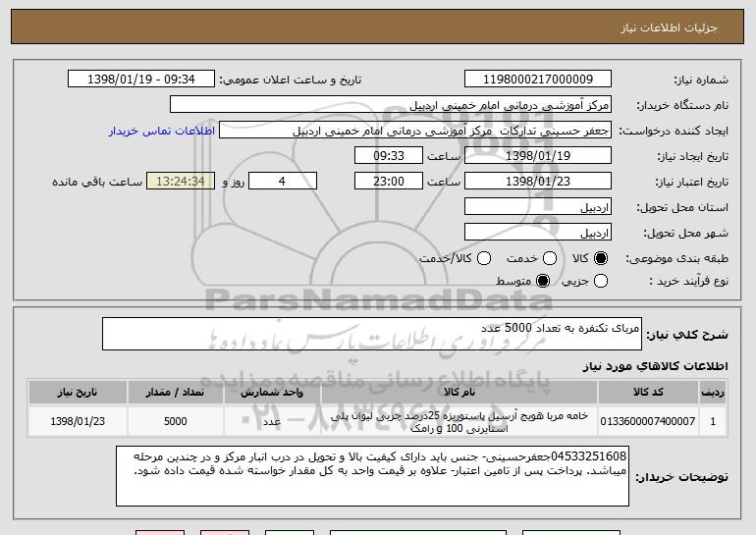Click the ردیف column header
Screen dimensions: 756x535
pyautogui.click(x=713, y=393)
